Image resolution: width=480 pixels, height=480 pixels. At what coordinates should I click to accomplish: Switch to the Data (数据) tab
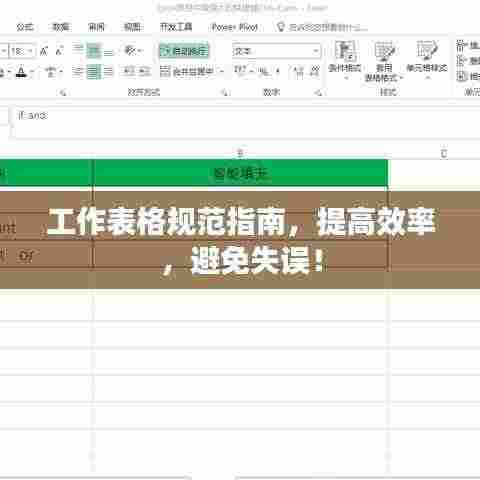[x=61, y=27]
